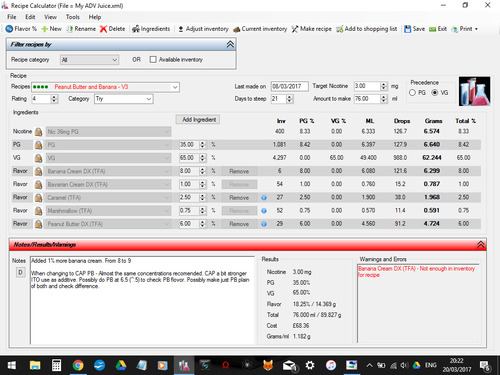Remove Peanut Butter DX (TFA) flavor
The width and height of the screenshot is (500, 375).
[x=239, y=224]
